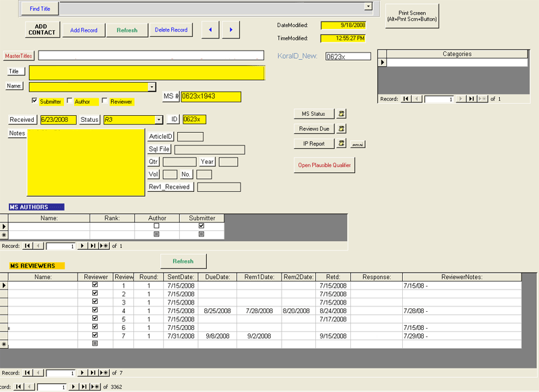Click the Add Record button
The image size is (539, 392).
click(84, 30)
